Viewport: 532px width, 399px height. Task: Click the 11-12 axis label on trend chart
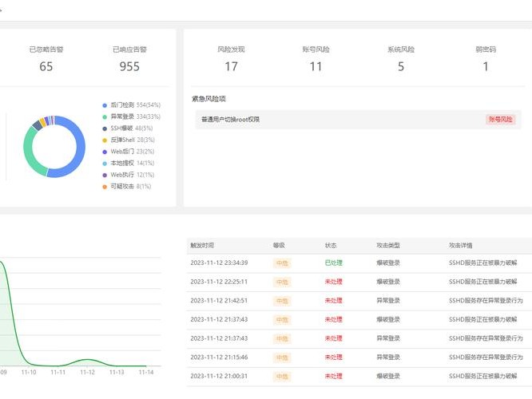pos(87,372)
